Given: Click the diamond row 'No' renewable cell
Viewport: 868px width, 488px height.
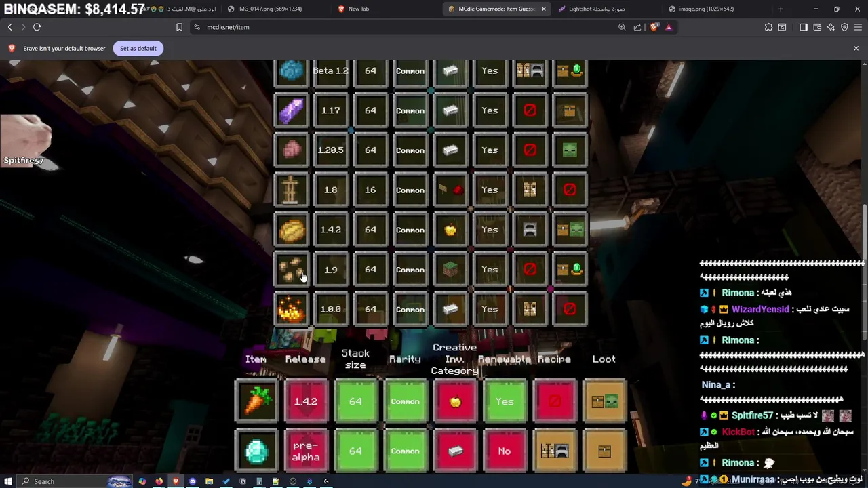Looking at the screenshot, I should pos(505,451).
